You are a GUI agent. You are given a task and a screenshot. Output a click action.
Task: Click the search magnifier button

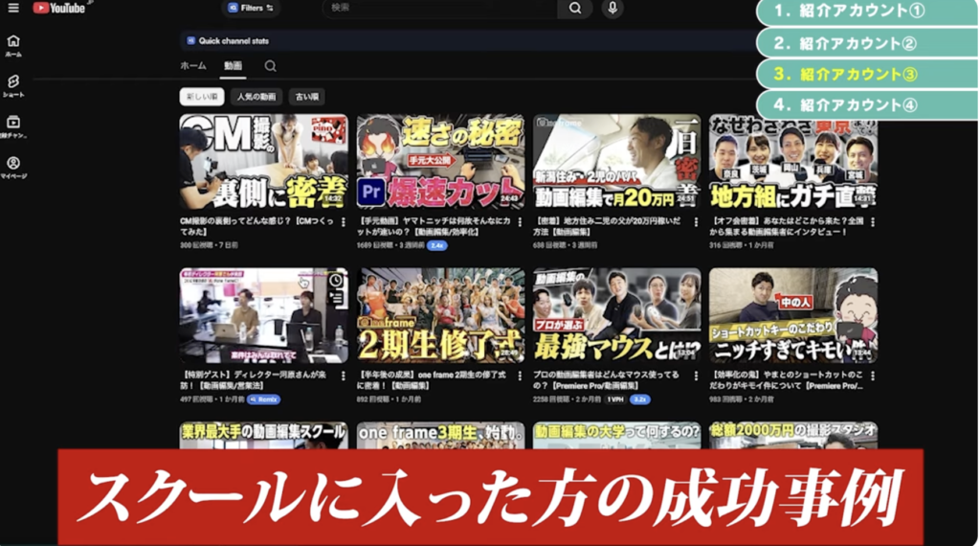tap(574, 9)
